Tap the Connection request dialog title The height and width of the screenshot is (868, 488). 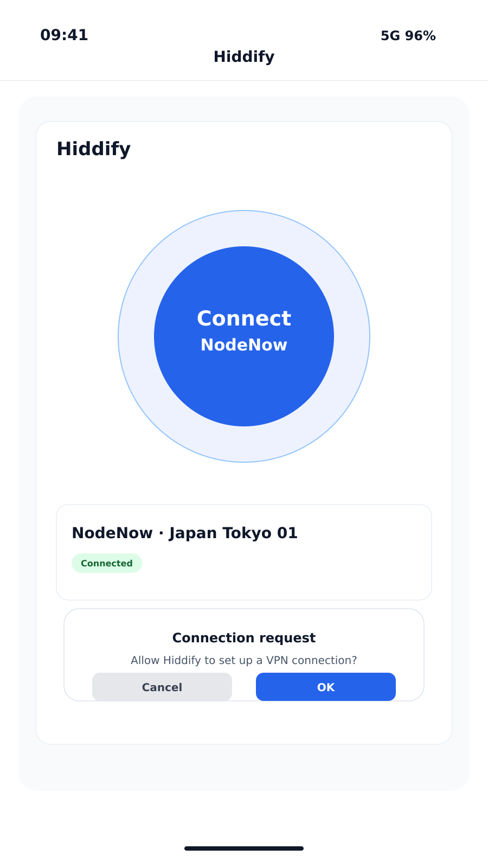pyautogui.click(x=244, y=637)
